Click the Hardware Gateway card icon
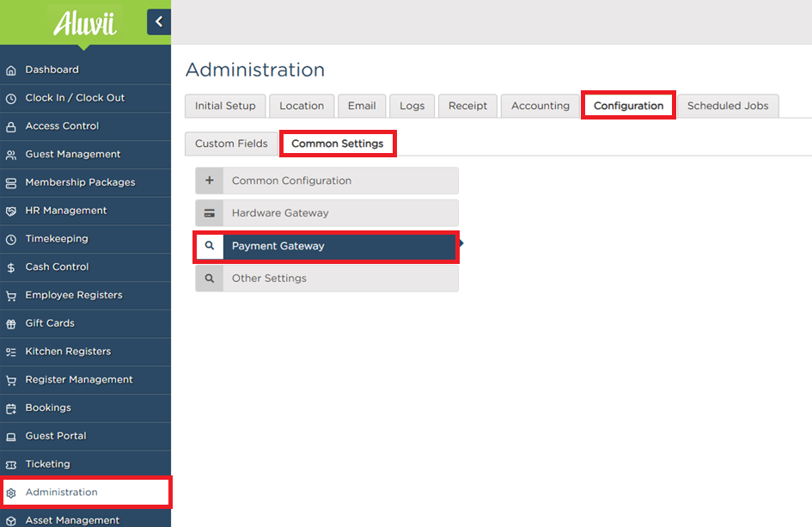 (209, 213)
